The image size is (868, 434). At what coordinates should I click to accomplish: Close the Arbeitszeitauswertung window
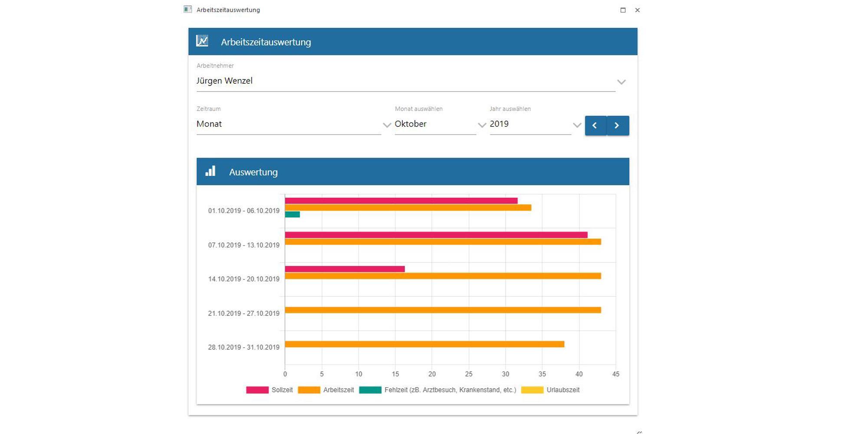pos(638,10)
